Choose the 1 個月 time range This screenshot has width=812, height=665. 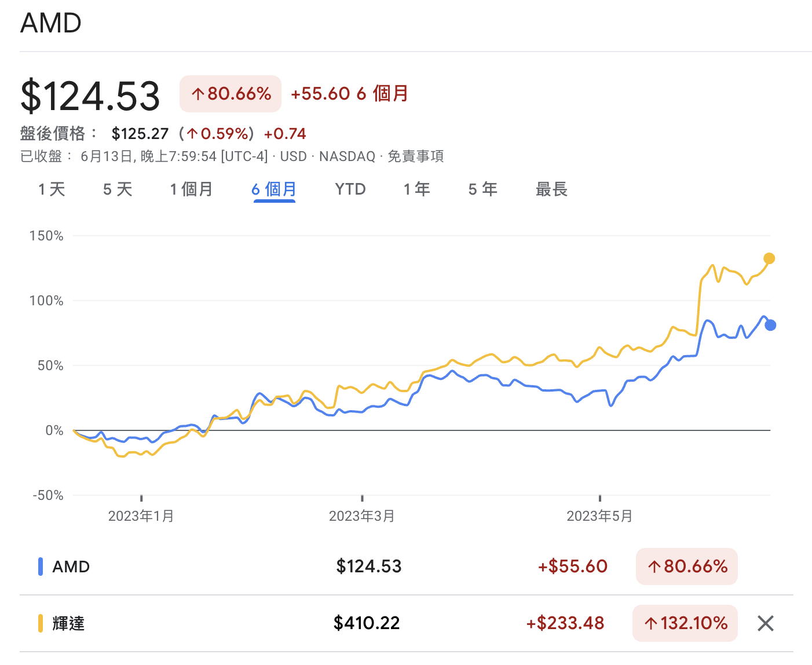[x=191, y=189]
